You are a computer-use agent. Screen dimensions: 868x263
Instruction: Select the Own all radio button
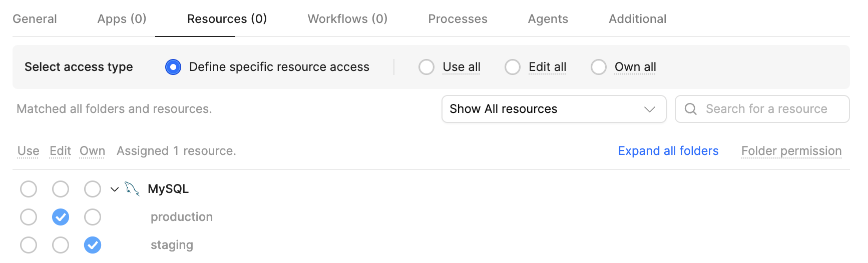599,67
